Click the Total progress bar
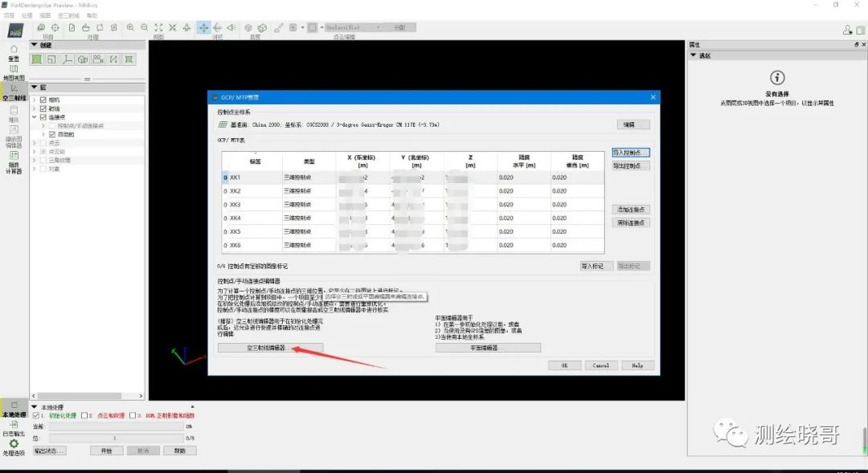The height and width of the screenshot is (473, 868). pyautogui.click(x=116, y=438)
